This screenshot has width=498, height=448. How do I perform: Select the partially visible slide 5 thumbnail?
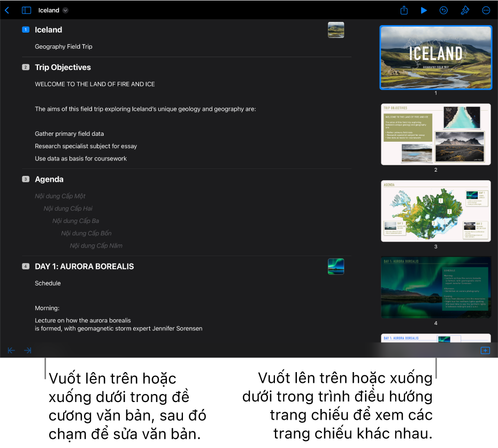click(x=436, y=338)
